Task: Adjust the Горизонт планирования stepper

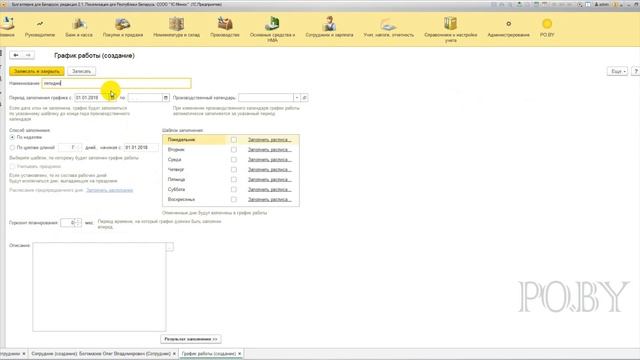Action: point(78,223)
